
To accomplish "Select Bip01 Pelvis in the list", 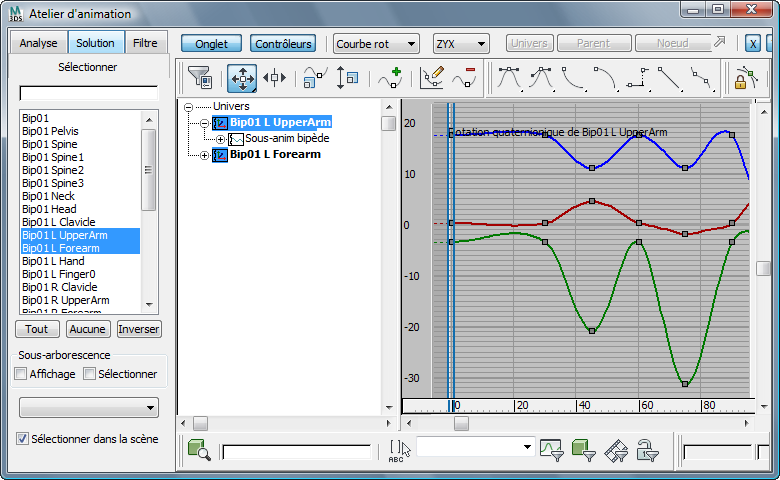I will [50, 131].
